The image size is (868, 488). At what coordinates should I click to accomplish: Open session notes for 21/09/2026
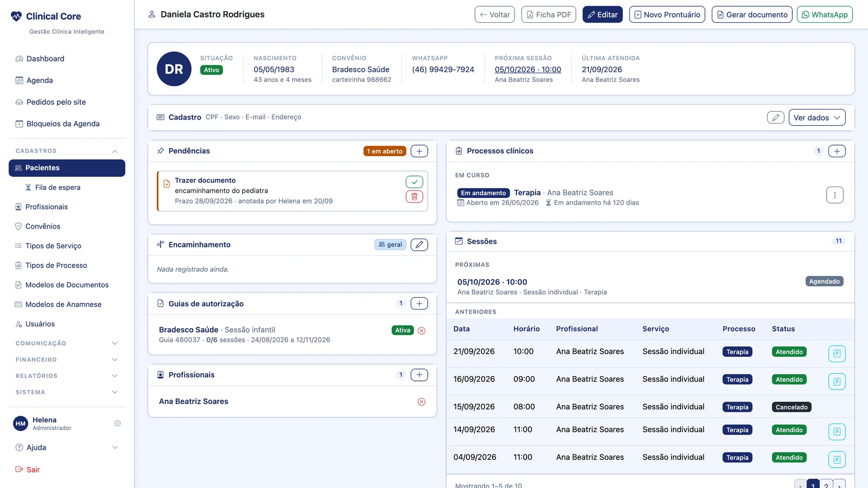point(837,353)
